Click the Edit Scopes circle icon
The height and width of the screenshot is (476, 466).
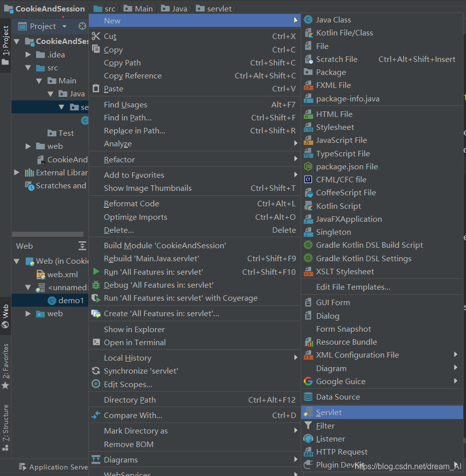pos(96,384)
